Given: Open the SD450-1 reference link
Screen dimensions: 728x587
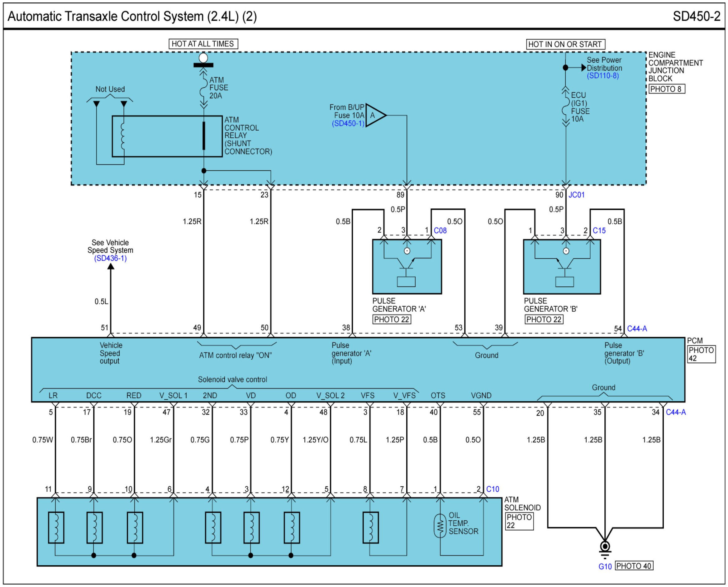Looking at the screenshot, I should (x=348, y=123).
